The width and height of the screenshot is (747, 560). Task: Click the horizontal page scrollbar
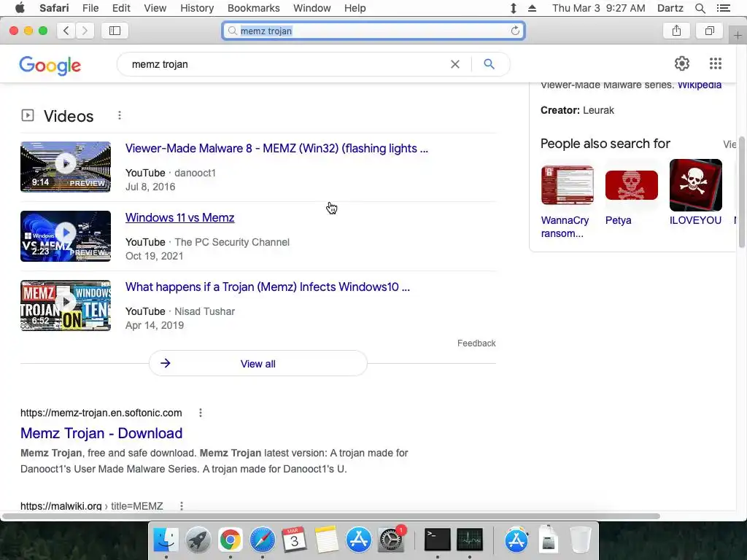point(330,516)
